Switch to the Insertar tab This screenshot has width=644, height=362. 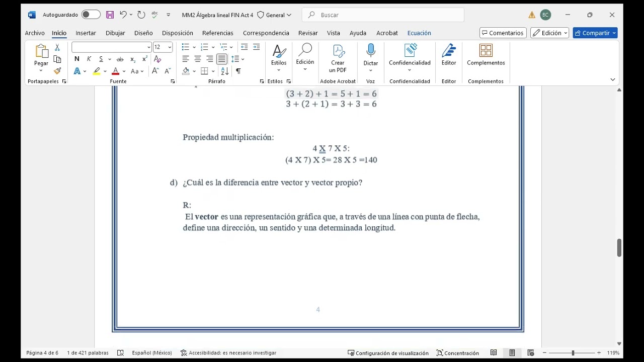coord(86,33)
